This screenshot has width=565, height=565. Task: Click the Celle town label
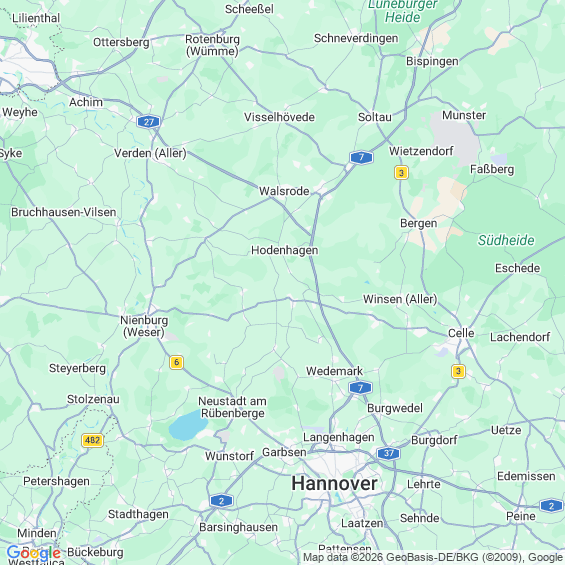(461, 333)
